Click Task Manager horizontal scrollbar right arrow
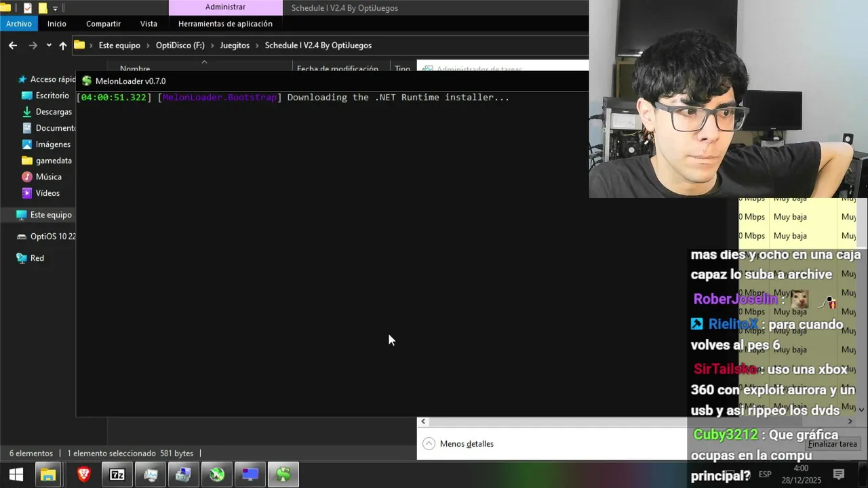The image size is (868, 488). pos(850,422)
